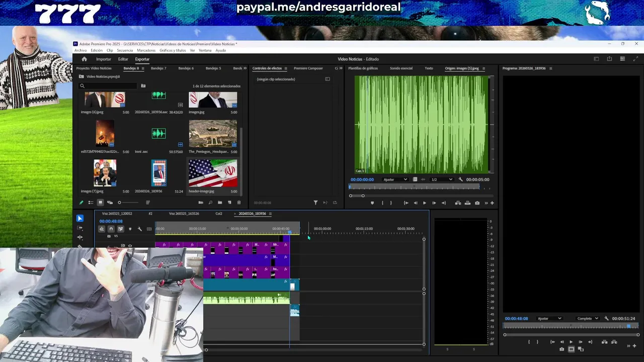Select the Ripple Edit tool

point(79,237)
